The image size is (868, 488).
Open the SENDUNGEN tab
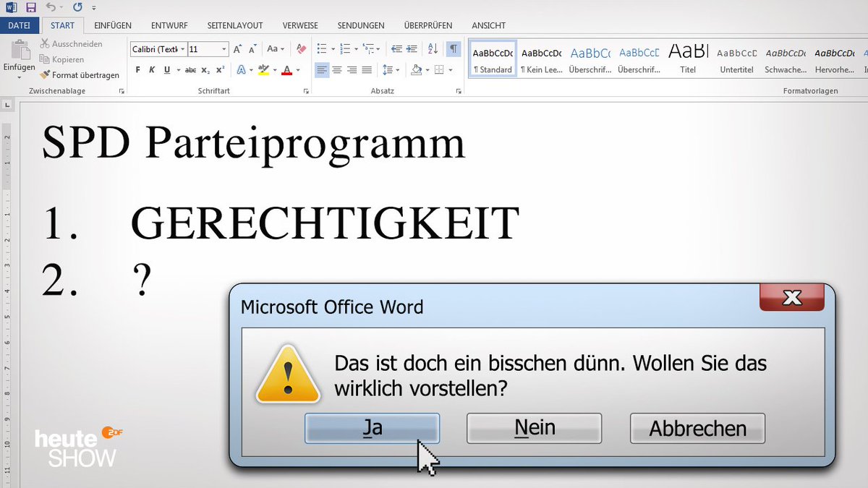coord(361,25)
